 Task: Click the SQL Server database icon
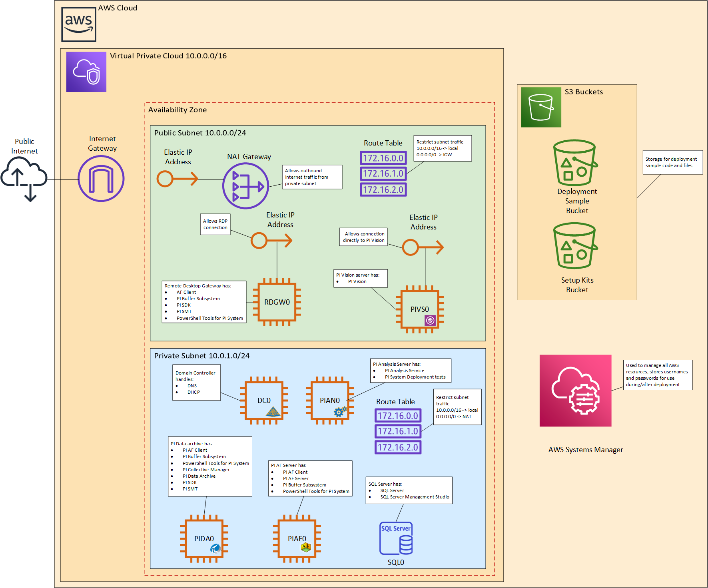pyautogui.click(x=396, y=538)
